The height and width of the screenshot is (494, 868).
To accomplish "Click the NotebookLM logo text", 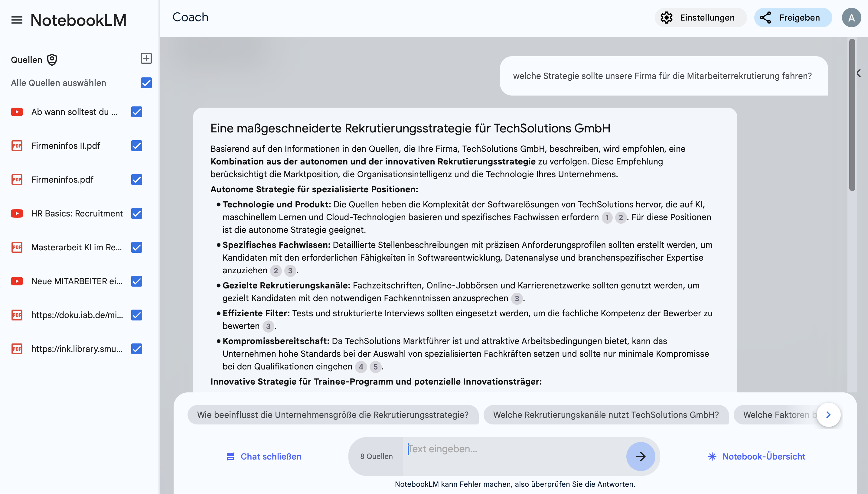I will [x=78, y=20].
